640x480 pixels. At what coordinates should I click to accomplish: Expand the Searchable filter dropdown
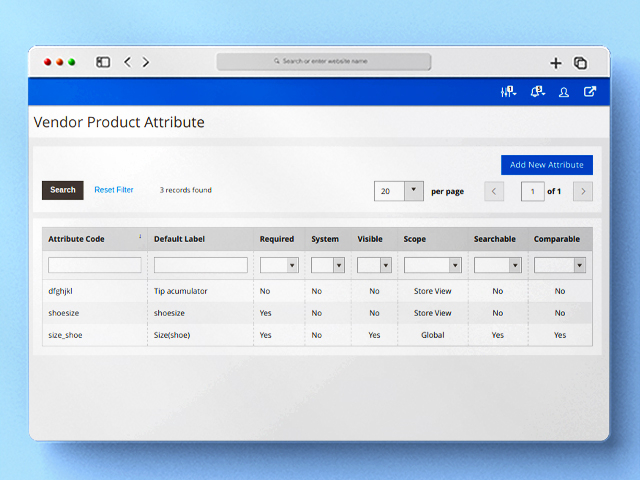[498, 265]
